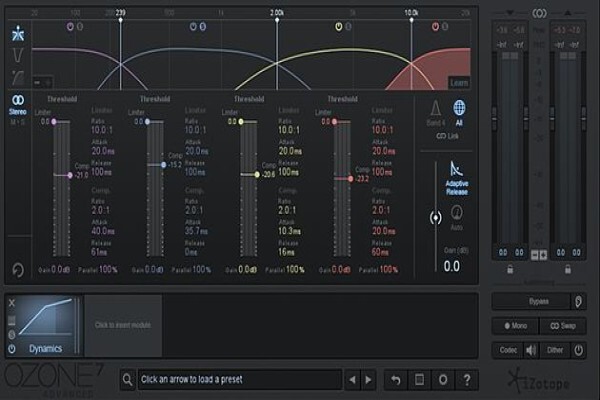This screenshot has width=600, height=400.
Task: Click the square icon right of the undo button
Action: point(419,380)
